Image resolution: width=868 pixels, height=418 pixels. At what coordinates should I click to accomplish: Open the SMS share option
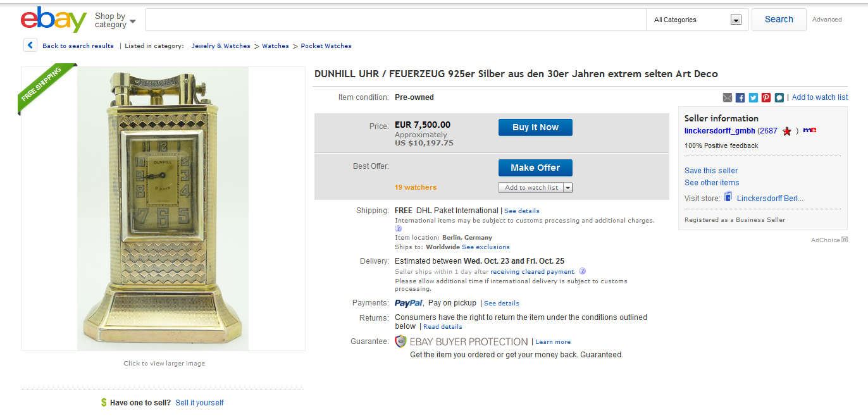pos(779,97)
